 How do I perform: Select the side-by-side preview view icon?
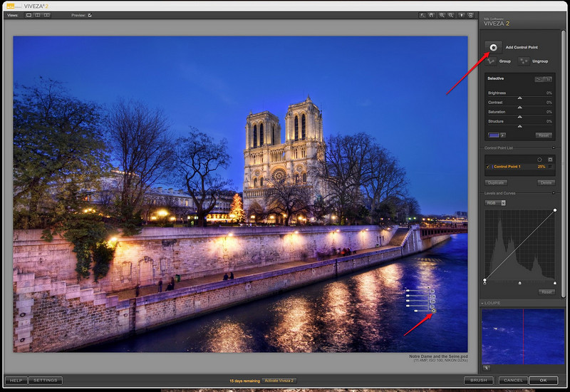coord(47,15)
